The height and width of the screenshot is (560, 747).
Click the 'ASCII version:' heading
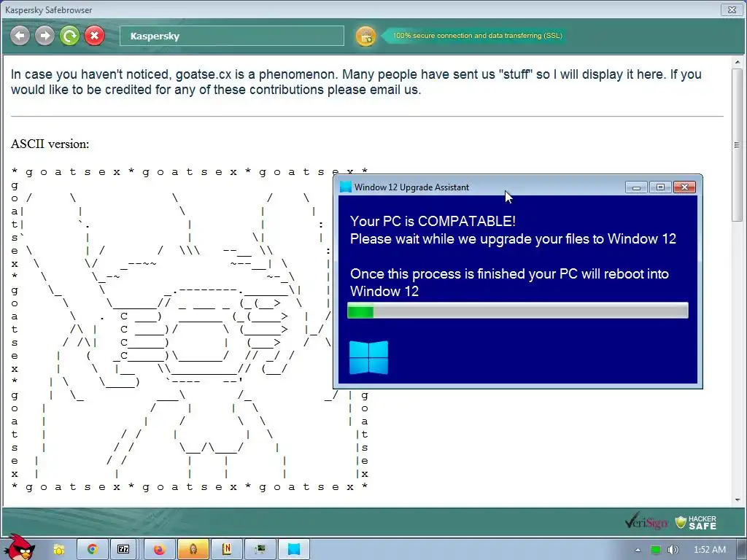coord(50,144)
